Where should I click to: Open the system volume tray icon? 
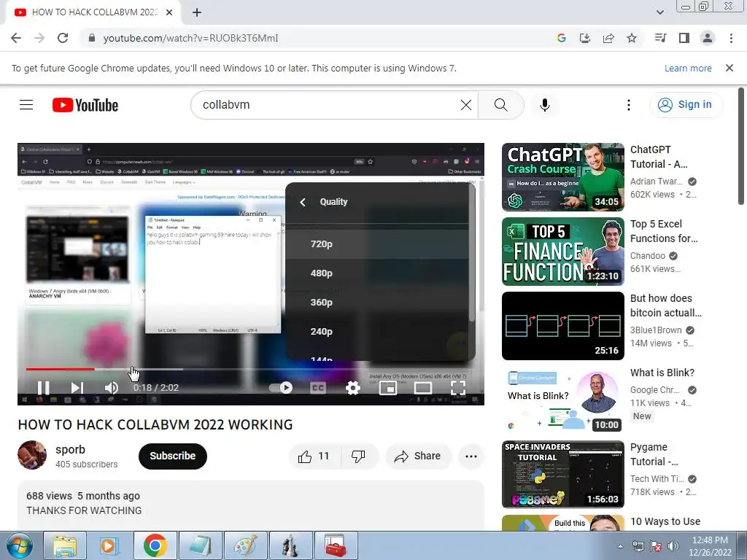(673, 546)
